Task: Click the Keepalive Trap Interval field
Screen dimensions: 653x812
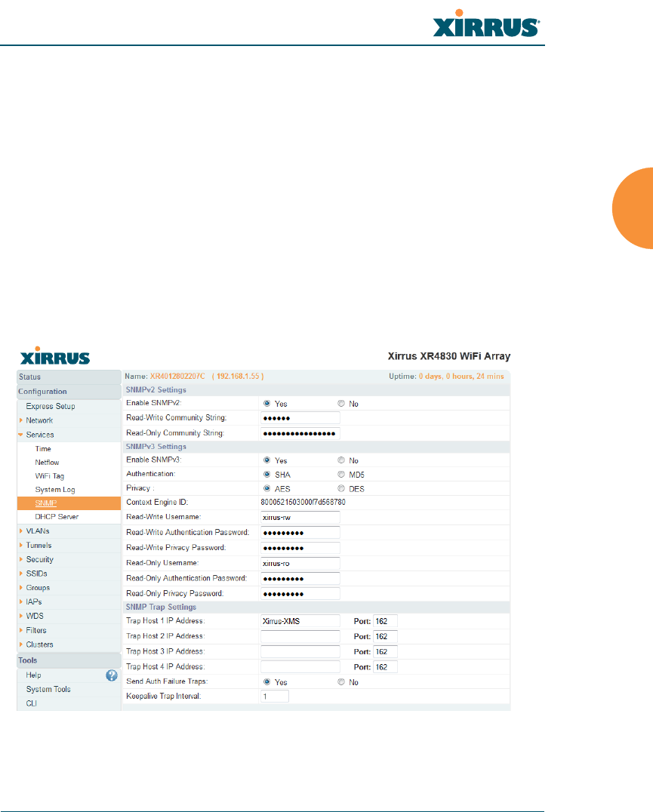Action: (x=275, y=697)
